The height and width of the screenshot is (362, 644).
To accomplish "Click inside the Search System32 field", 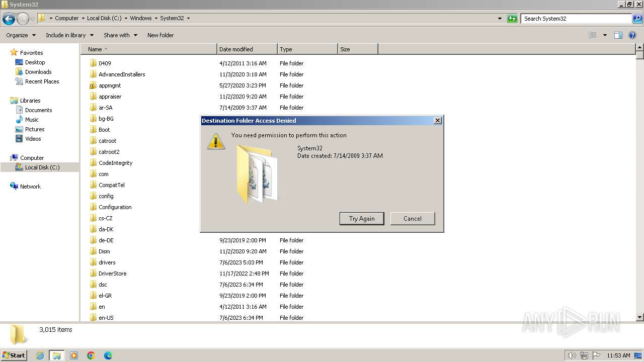I will pyautogui.click(x=577, y=19).
